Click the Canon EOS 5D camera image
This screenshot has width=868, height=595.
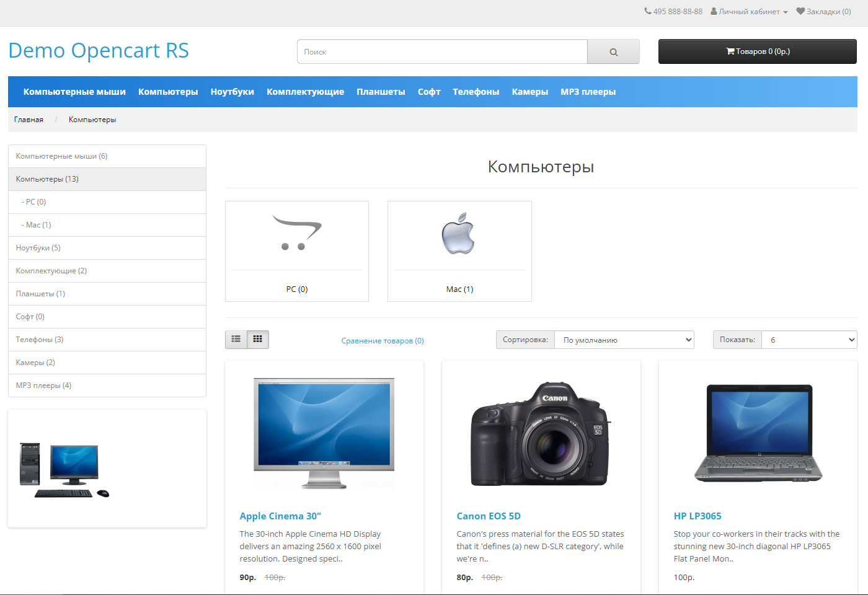tap(541, 433)
